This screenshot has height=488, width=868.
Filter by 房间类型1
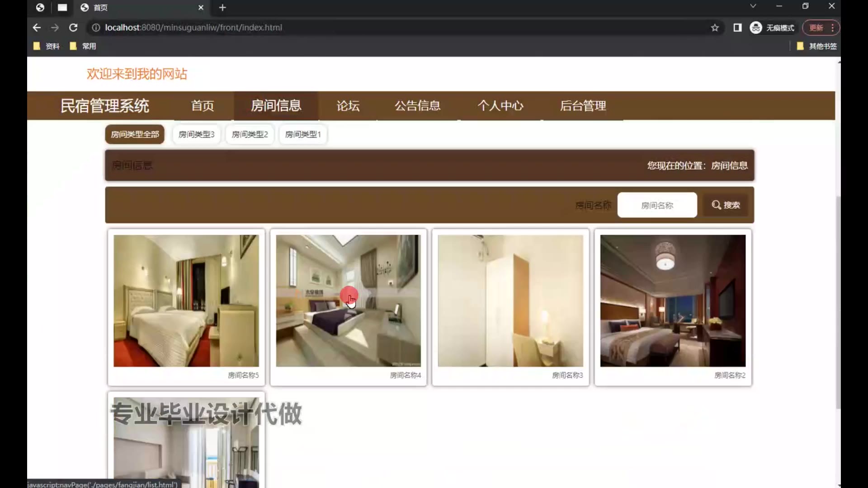point(303,134)
